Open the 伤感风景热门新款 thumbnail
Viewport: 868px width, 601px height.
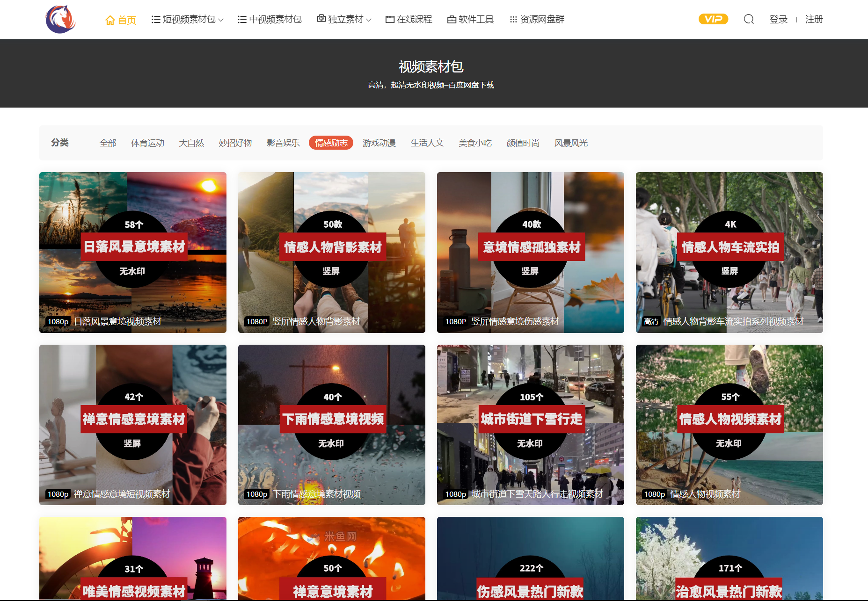click(x=531, y=558)
